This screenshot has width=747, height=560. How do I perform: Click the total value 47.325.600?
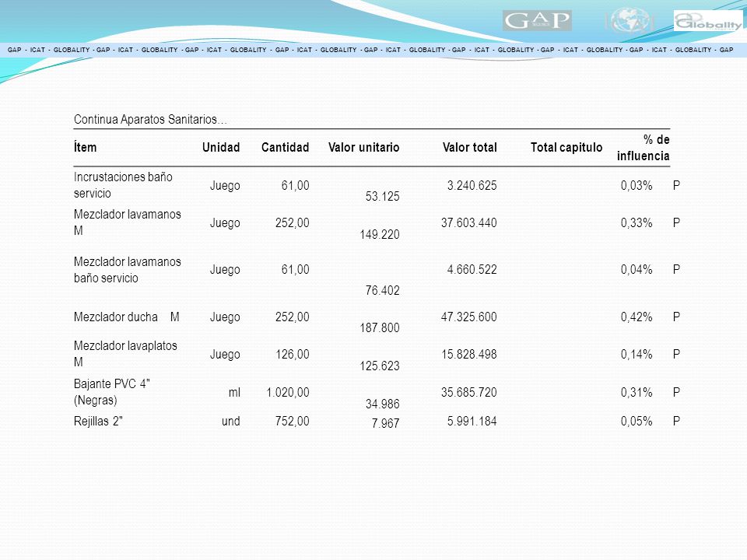point(469,317)
